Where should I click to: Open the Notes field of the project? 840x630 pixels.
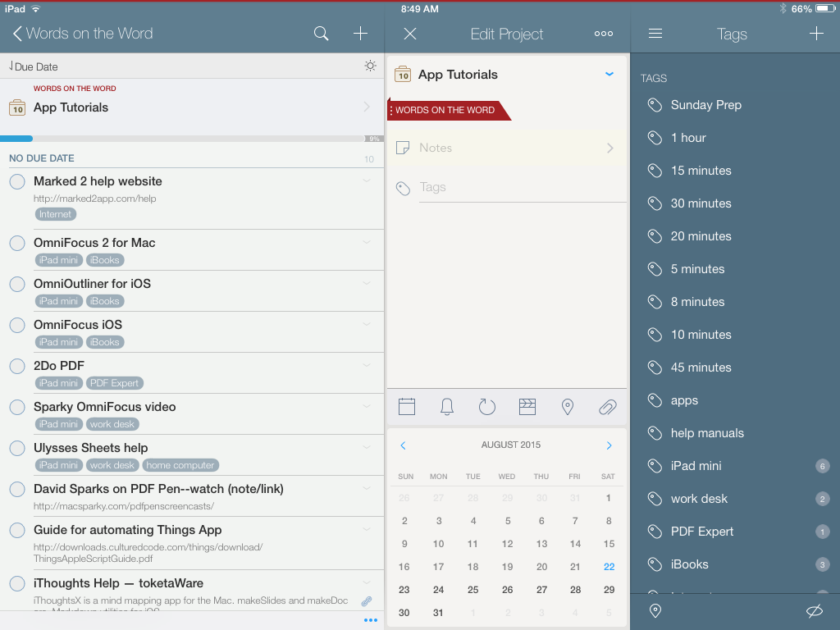click(505, 148)
